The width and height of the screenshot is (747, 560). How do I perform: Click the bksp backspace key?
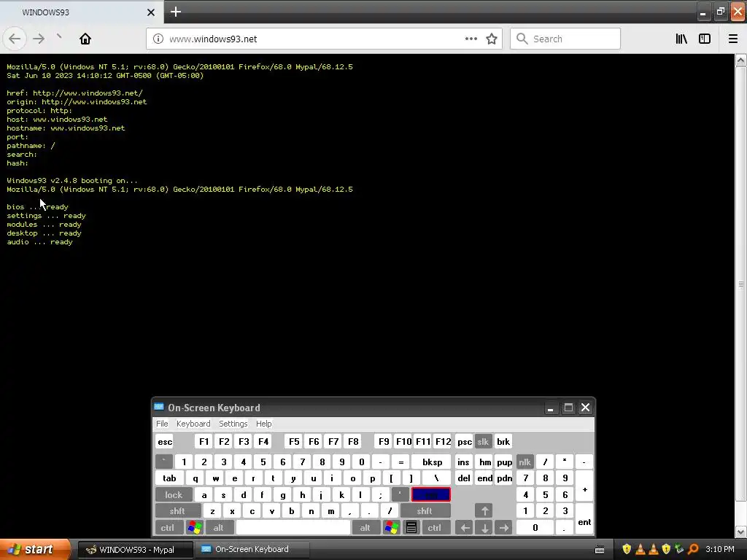[432, 462]
